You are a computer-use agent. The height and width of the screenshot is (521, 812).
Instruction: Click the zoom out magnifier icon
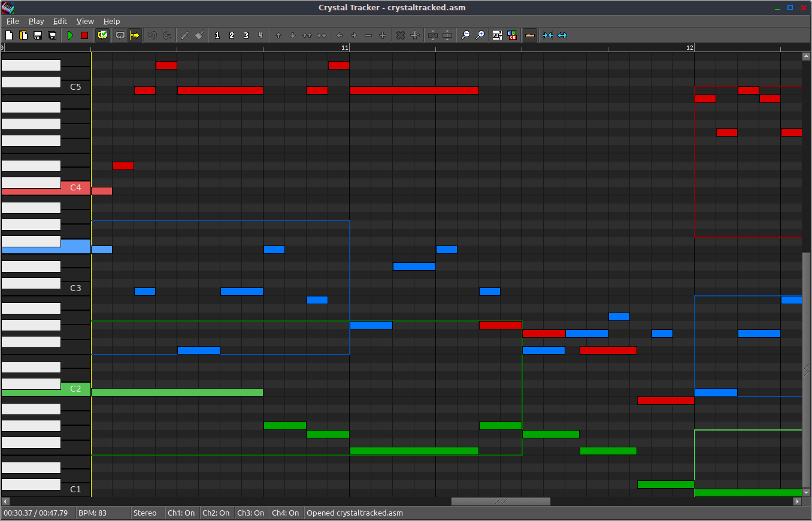pos(465,35)
